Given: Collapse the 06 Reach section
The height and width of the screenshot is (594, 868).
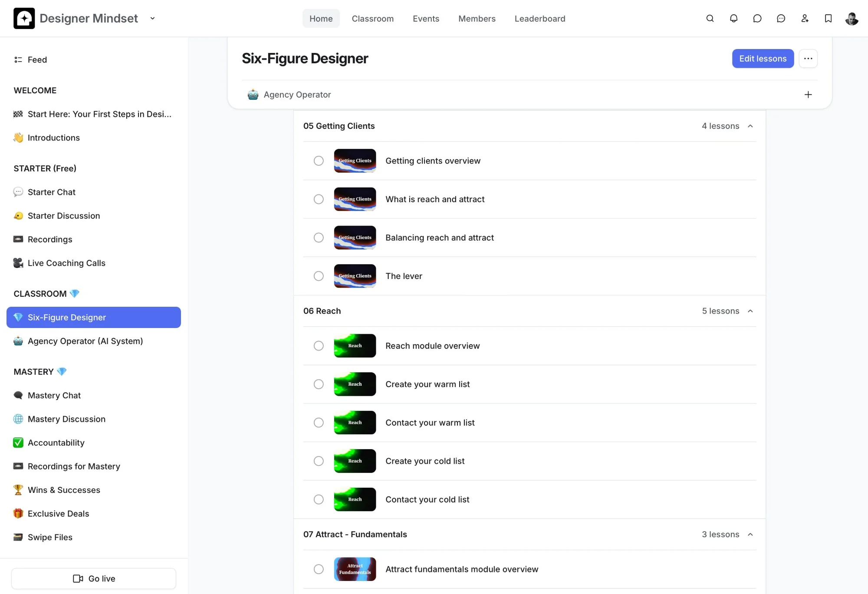Looking at the screenshot, I should pos(750,311).
